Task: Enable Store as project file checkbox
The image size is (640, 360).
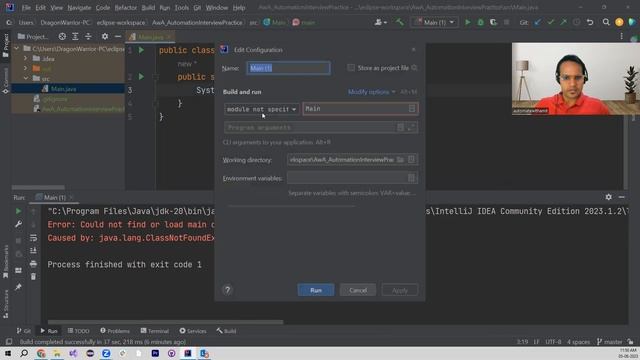Action: click(x=351, y=68)
